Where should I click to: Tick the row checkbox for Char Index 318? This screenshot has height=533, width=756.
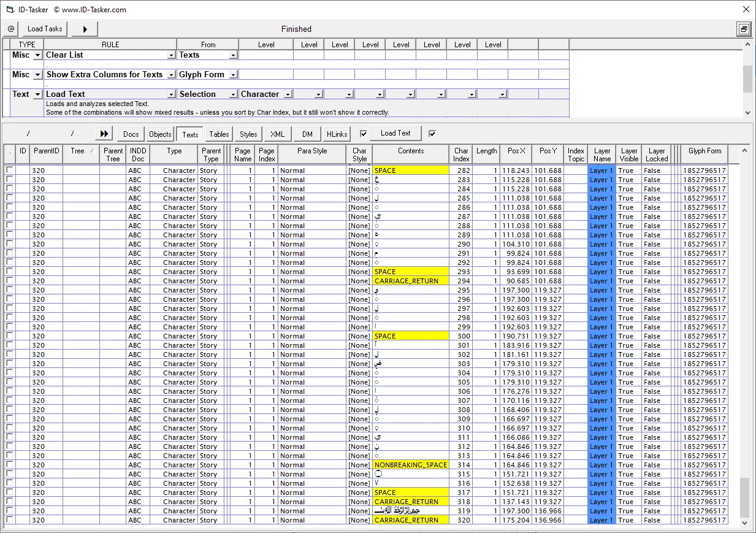(9, 501)
